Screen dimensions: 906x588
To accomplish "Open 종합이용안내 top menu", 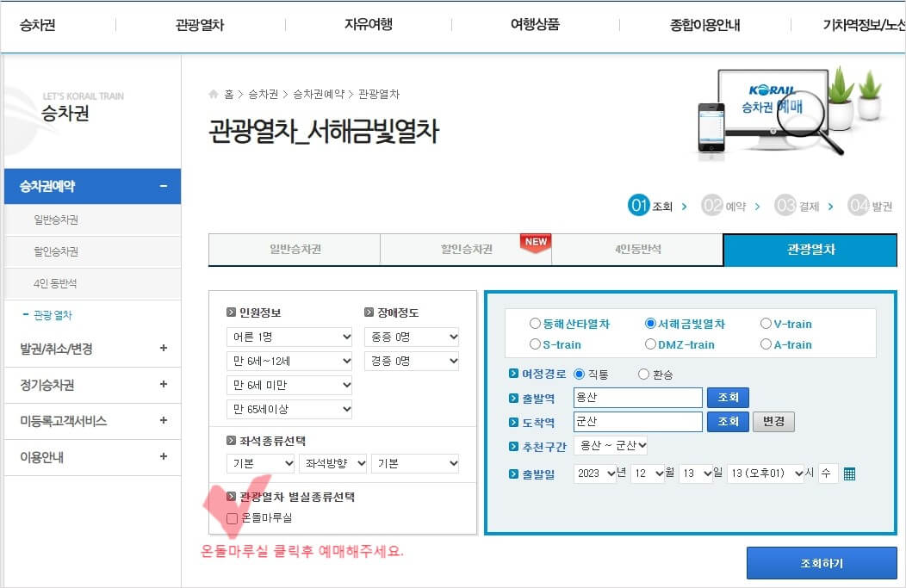I will (705, 25).
